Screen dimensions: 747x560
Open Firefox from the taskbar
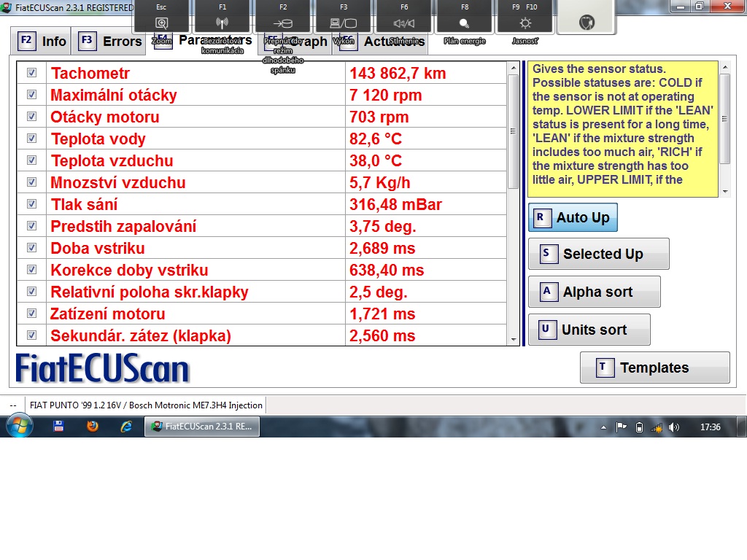click(93, 427)
